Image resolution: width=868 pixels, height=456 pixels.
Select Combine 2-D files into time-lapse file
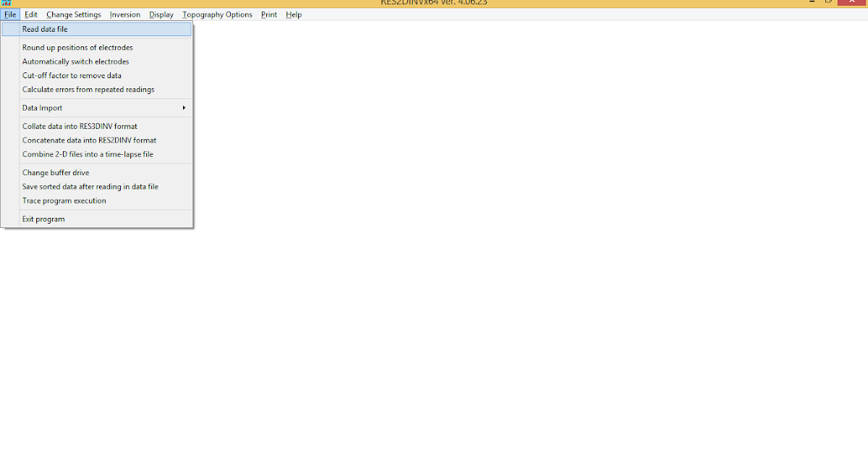pyautogui.click(x=97, y=154)
